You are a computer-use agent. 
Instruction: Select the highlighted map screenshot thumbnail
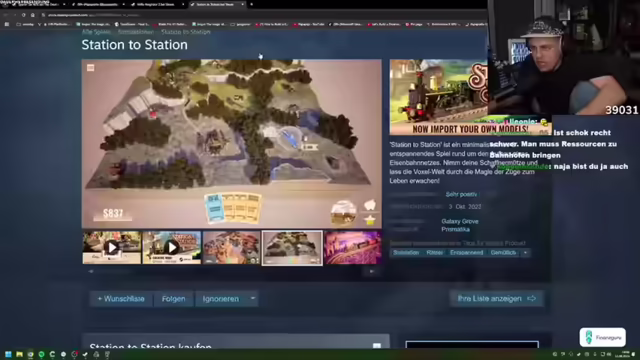292,248
